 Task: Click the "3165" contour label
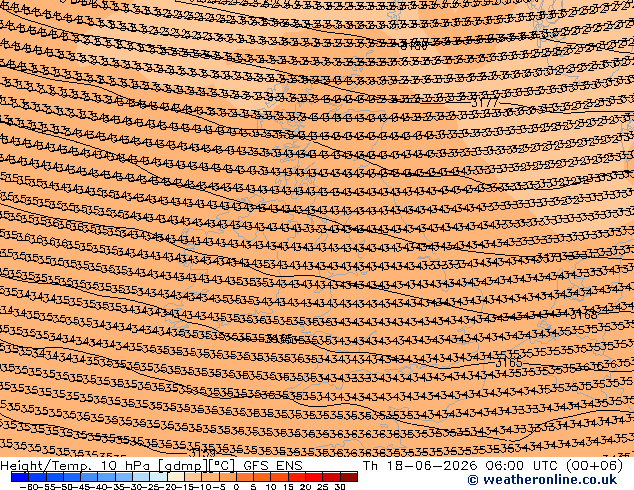click(x=509, y=363)
